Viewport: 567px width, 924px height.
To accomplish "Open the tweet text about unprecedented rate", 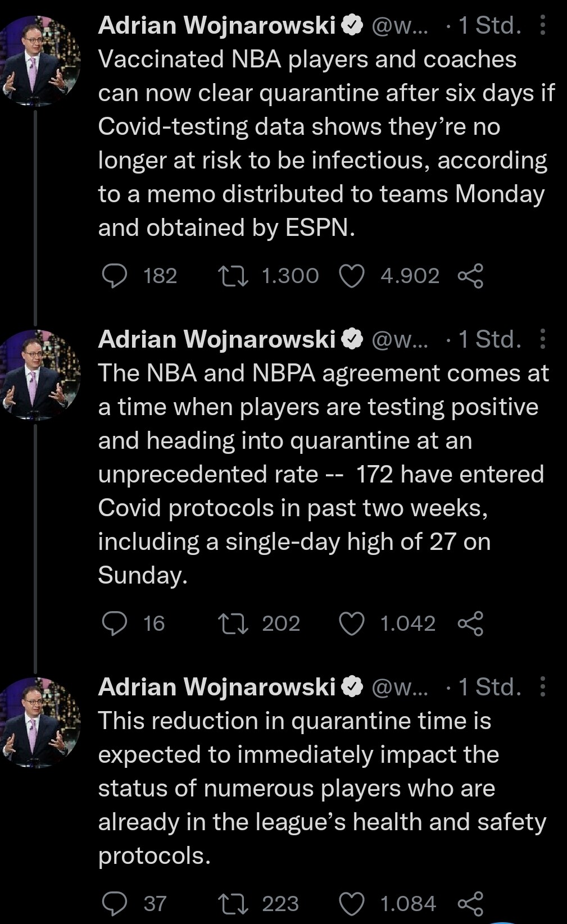I will pos(320,474).
